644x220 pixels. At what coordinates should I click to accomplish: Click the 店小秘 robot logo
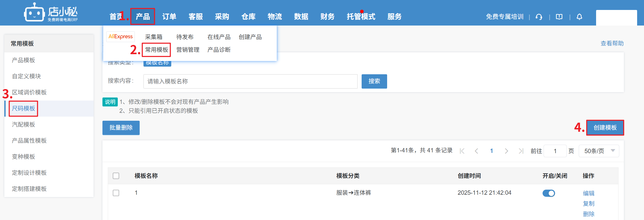point(34,13)
